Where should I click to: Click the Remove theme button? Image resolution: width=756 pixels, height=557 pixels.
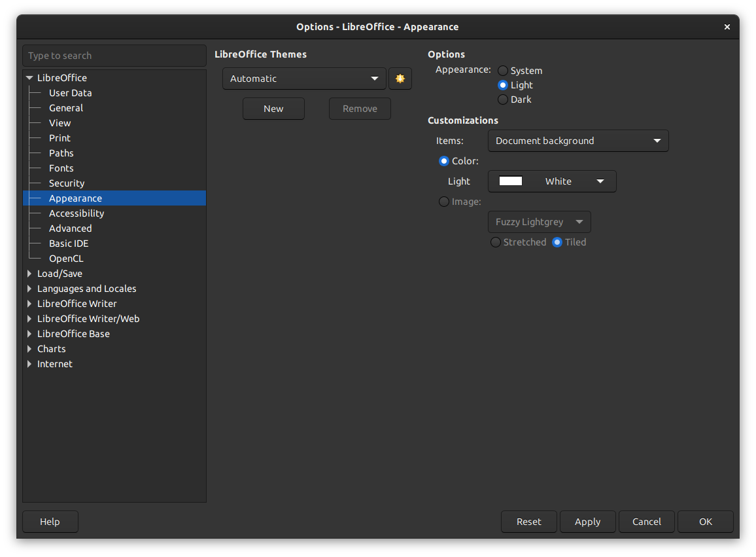pos(360,109)
